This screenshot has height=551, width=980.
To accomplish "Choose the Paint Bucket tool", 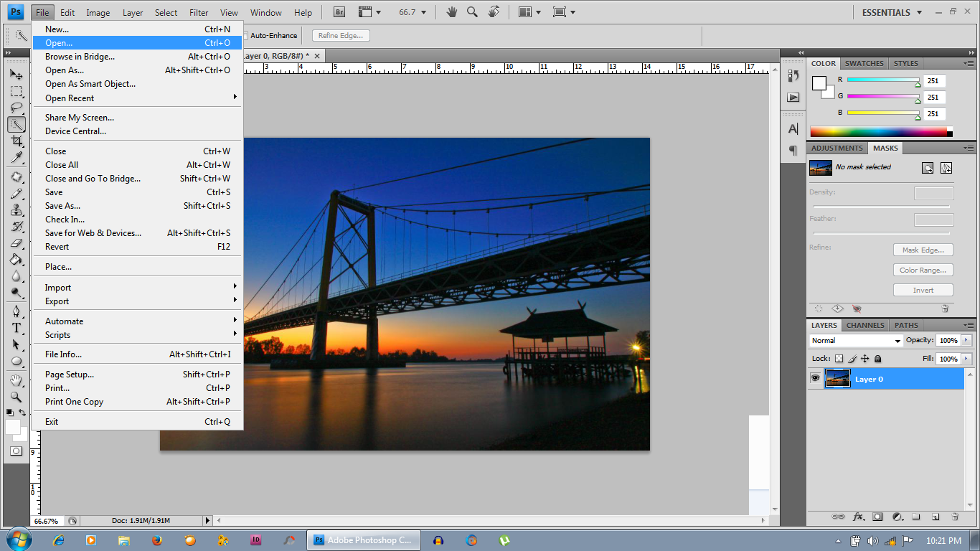I will click(x=17, y=260).
